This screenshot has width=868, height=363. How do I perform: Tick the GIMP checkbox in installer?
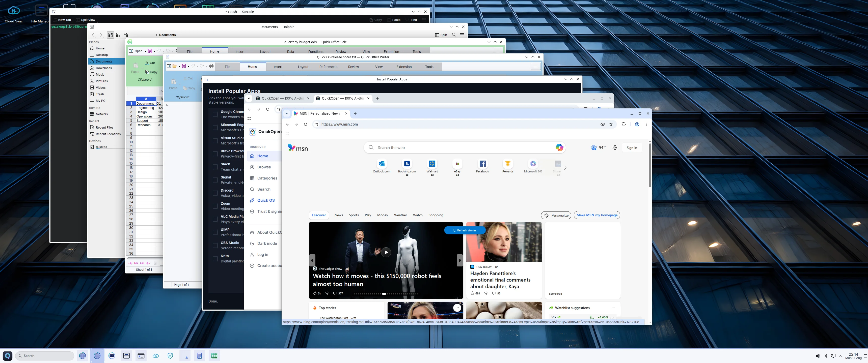tap(215, 233)
